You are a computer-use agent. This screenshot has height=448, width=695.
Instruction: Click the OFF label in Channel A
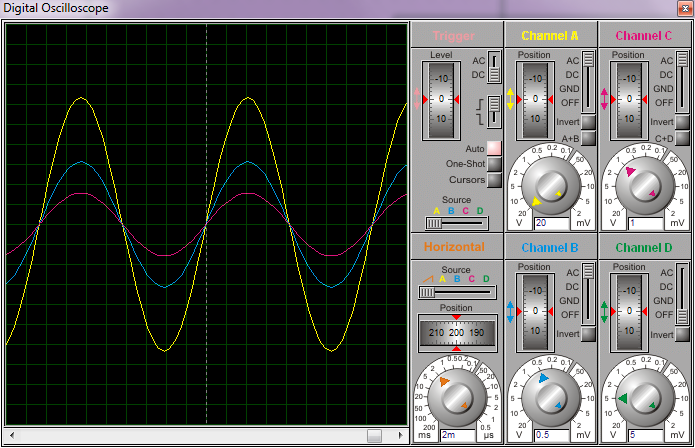(x=570, y=103)
